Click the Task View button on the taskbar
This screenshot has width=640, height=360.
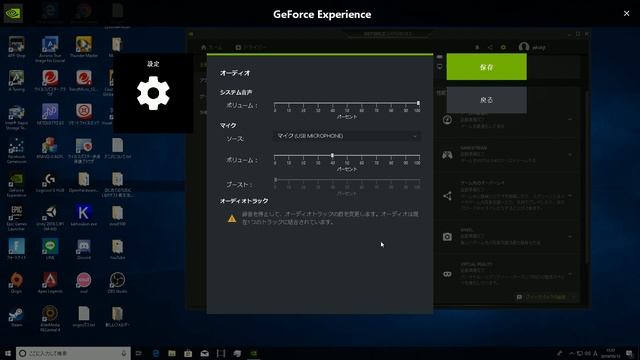(139, 353)
